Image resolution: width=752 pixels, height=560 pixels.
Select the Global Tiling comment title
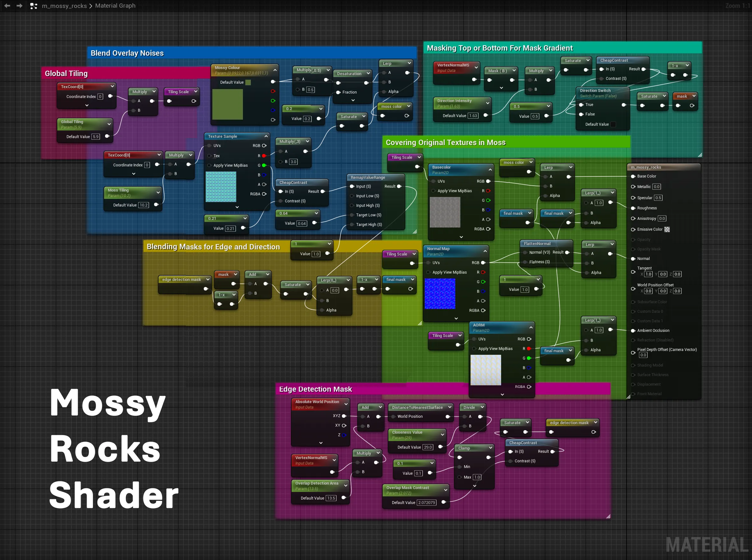(66, 73)
